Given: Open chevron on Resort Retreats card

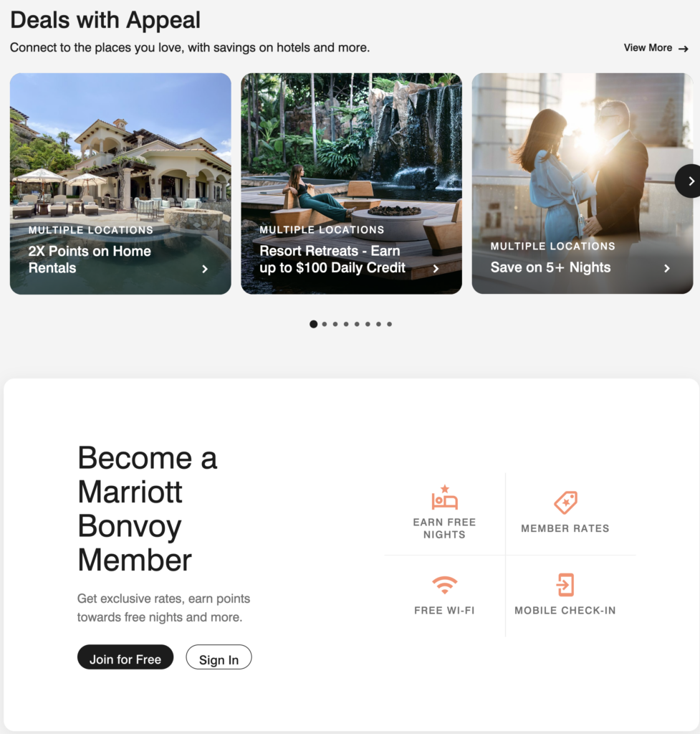Looking at the screenshot, I should click(x=436, y=269).
